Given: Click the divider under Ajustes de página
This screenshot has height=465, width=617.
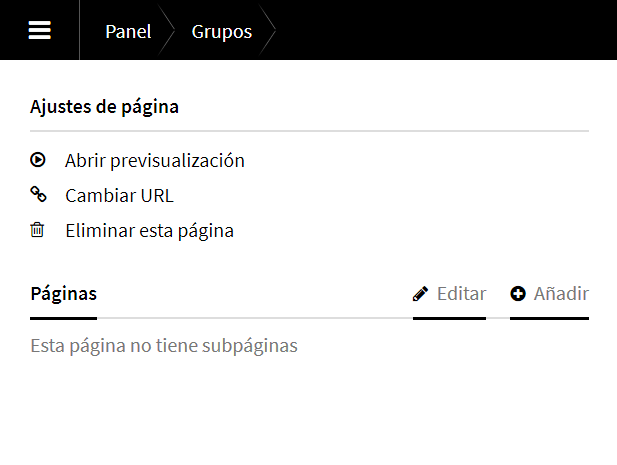Looking at the screenshot, I should (x=309, y=131).
